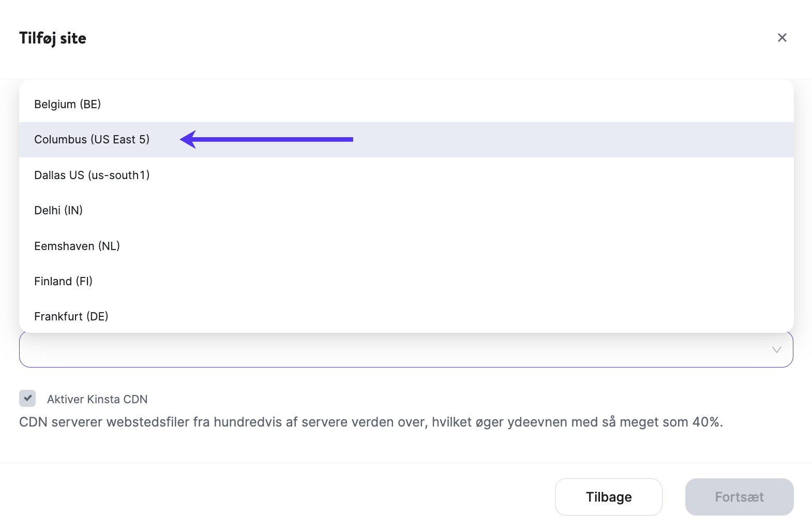This screenshot has width=812, height=528.
Task: Toggle the Aktiver Kinsta CDN checkbox
Action: point(27,399)
